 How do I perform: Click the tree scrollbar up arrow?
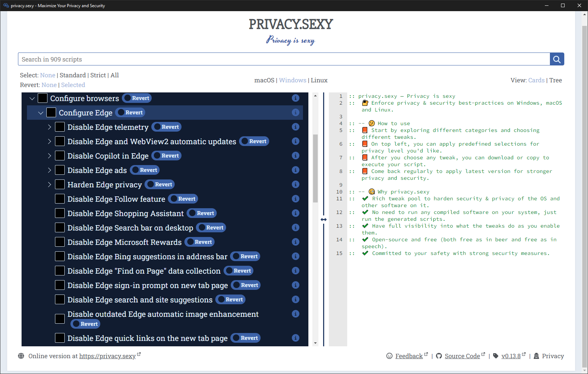pyautogui.click(x=316, y=96)
